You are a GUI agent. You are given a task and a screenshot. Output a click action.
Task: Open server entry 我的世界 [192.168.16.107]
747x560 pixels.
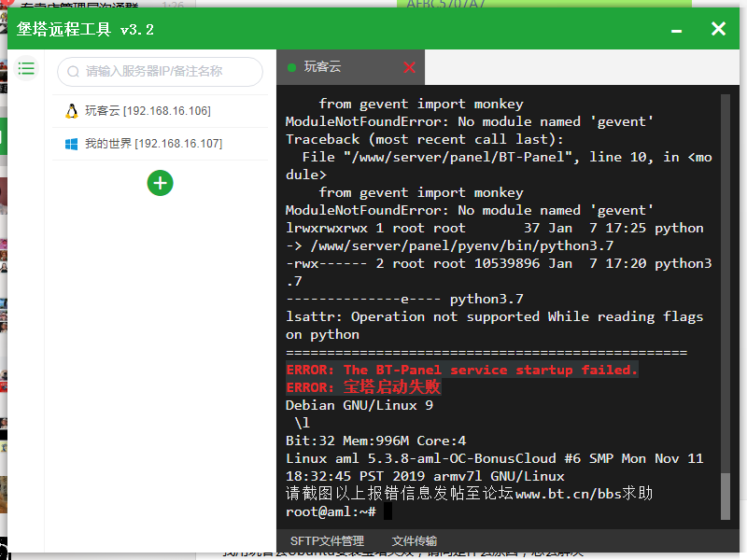pyautogui.click(x=160, y=144)
